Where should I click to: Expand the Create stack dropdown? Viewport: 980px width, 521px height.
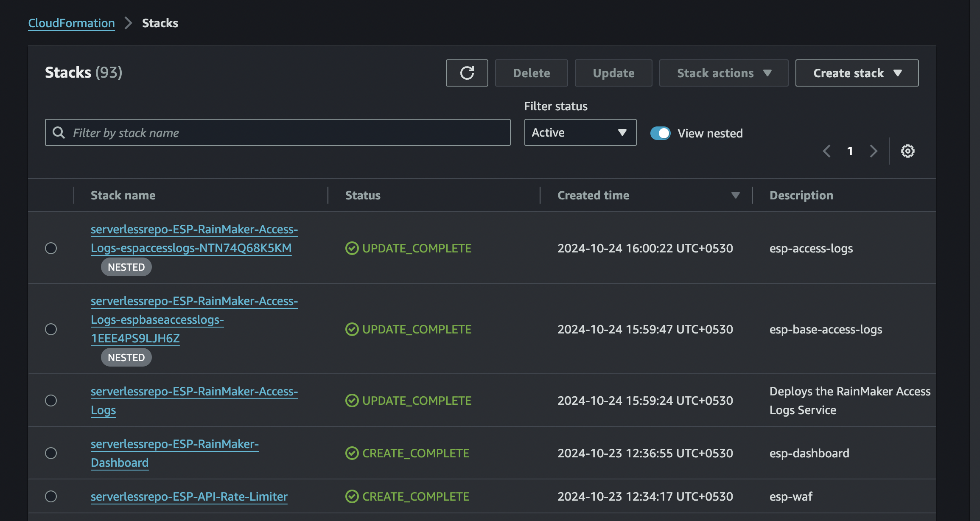[857, 73]
